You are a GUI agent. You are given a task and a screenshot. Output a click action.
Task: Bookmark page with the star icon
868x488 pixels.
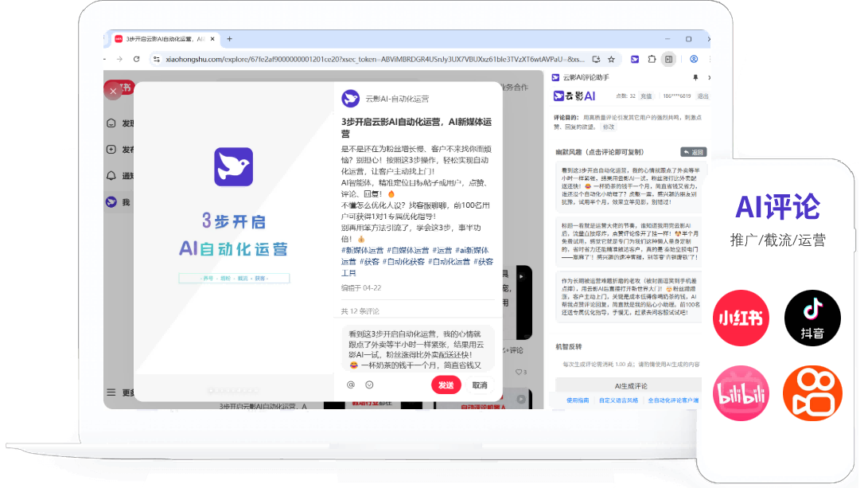coord(611,59)
